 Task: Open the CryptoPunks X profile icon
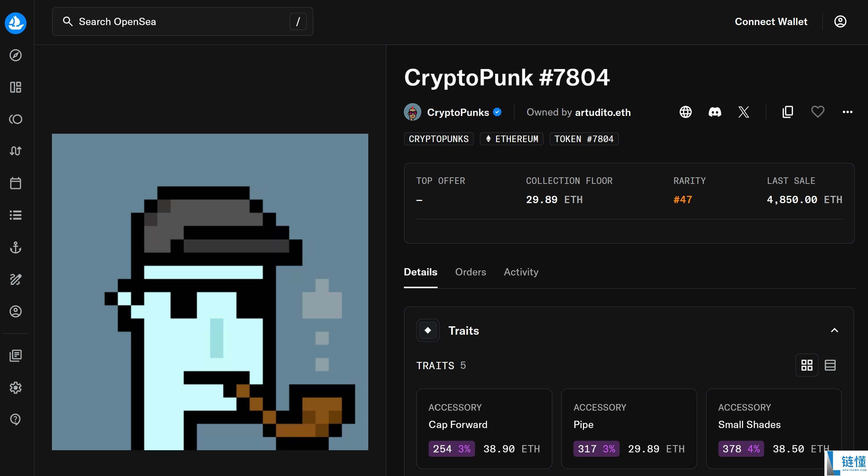point(744,112)
